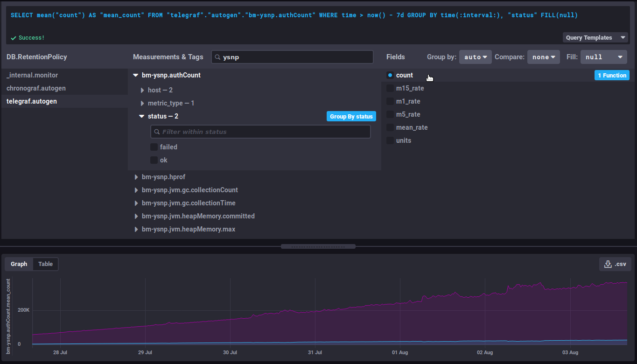Viewport: 637px width, 364px height.
Task: Check the ok status checkbox
Action: 154,160
